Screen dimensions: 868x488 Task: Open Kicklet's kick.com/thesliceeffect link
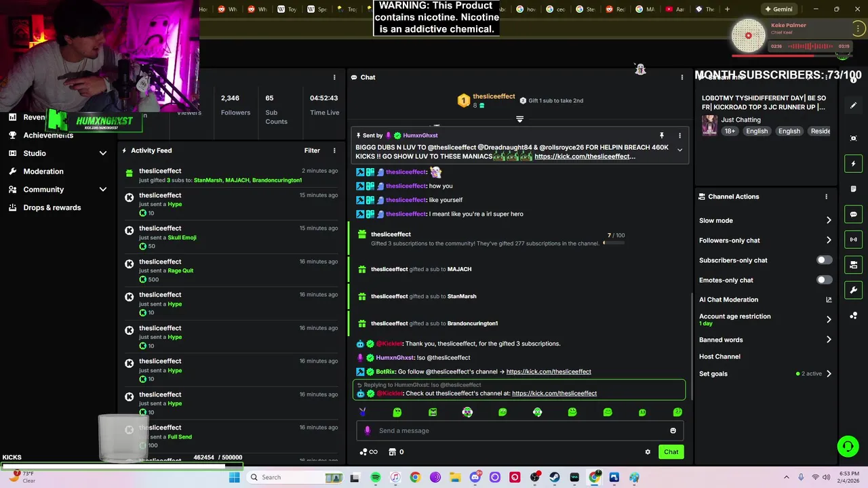[x=554, y=393]
